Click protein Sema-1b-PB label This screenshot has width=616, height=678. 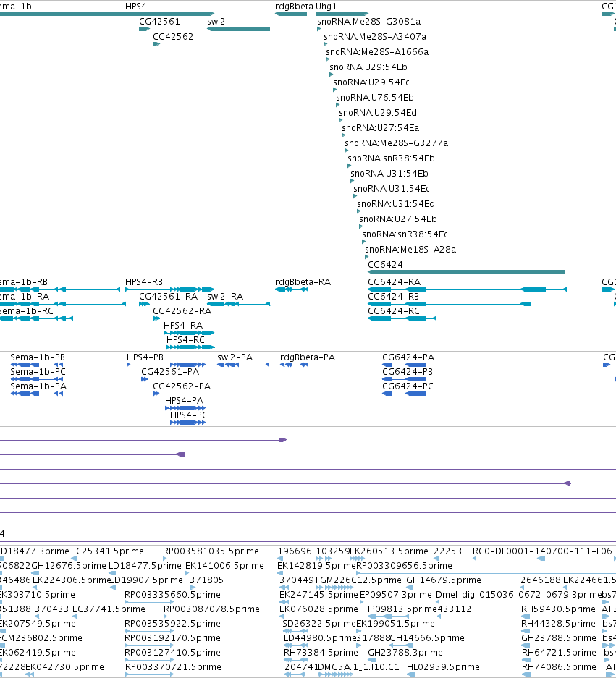(38, 357)
